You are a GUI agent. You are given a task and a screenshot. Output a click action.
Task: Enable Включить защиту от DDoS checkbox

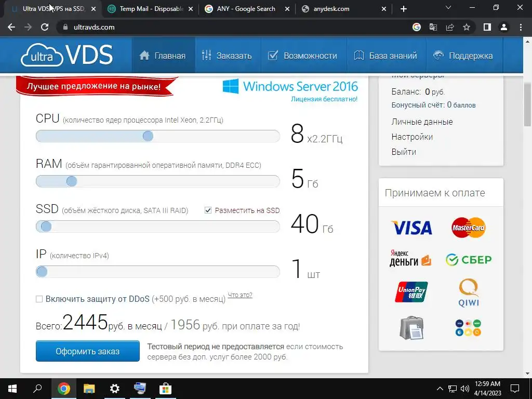click(39, 299)
